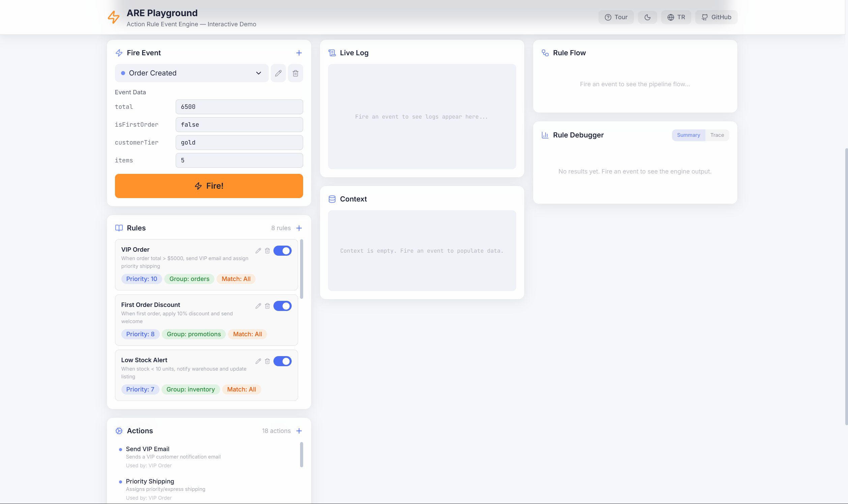Open the edit pencil for VIP Order rule
The width and height of the screenshot is (848, 504).
click(x=258, y=250)
